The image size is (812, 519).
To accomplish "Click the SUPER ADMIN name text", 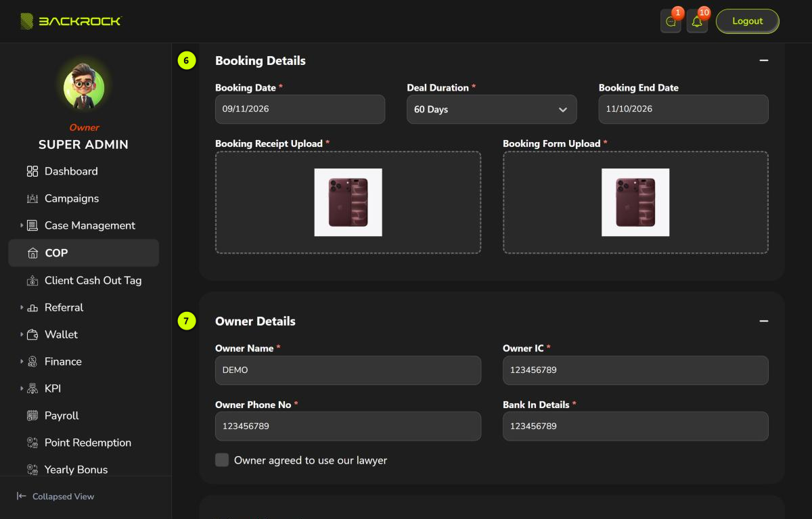I will (x=83, y=145).
